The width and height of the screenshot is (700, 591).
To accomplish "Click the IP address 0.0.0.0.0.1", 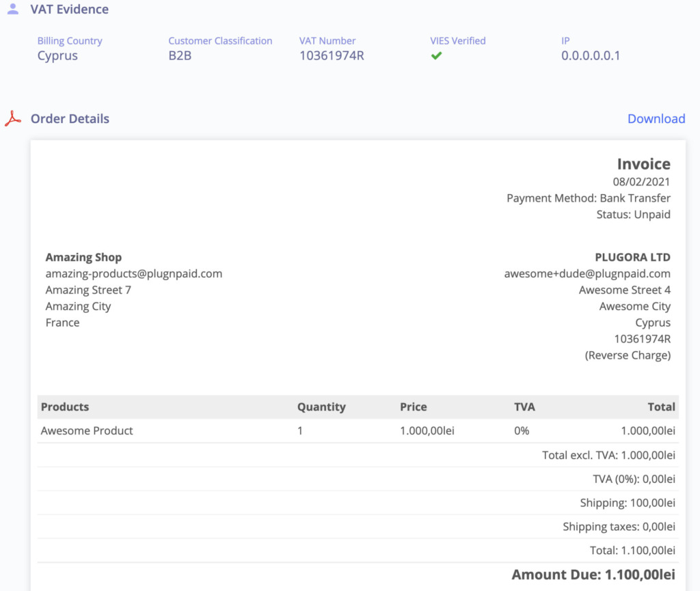I will click(591, 56).
